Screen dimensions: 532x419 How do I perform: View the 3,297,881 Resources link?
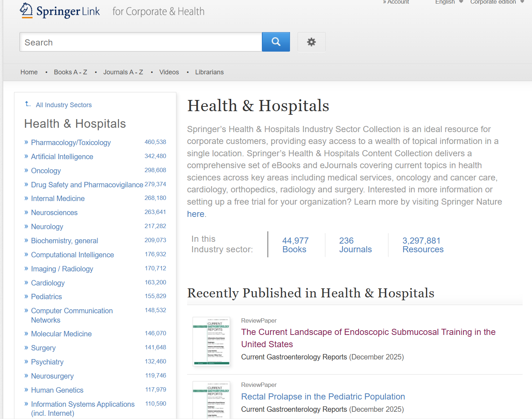423,245
